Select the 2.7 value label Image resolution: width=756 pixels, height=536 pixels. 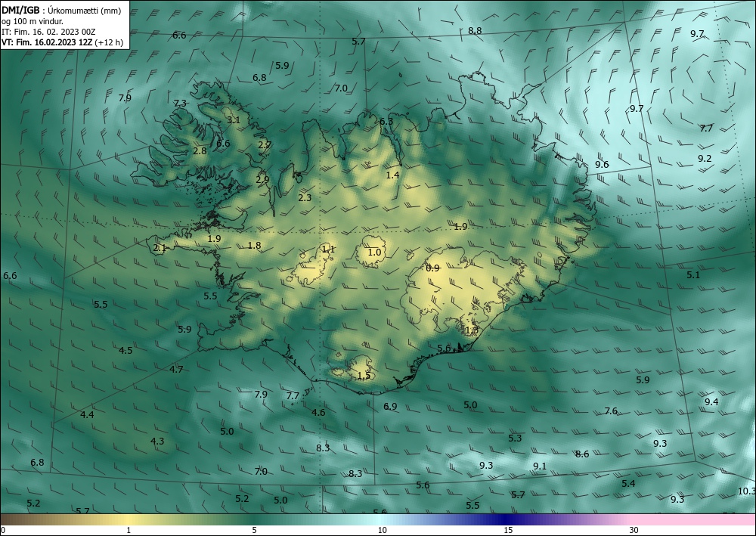point(265,144)
